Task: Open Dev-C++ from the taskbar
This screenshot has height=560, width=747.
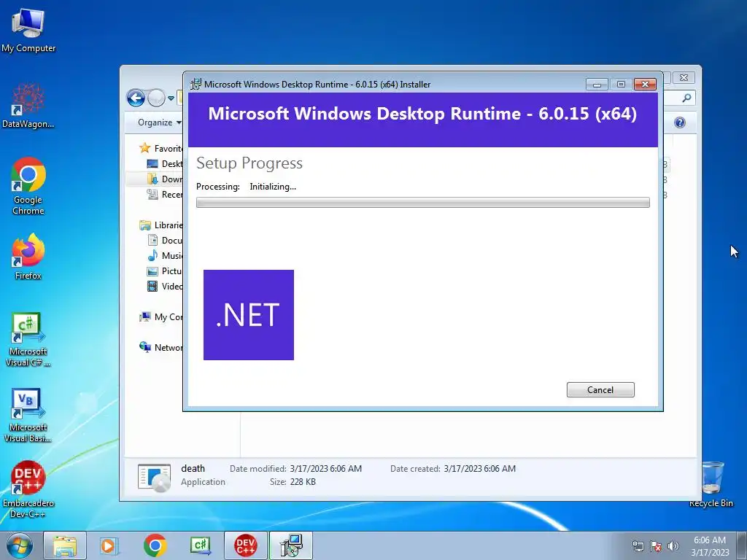Action: coord(246,545)
